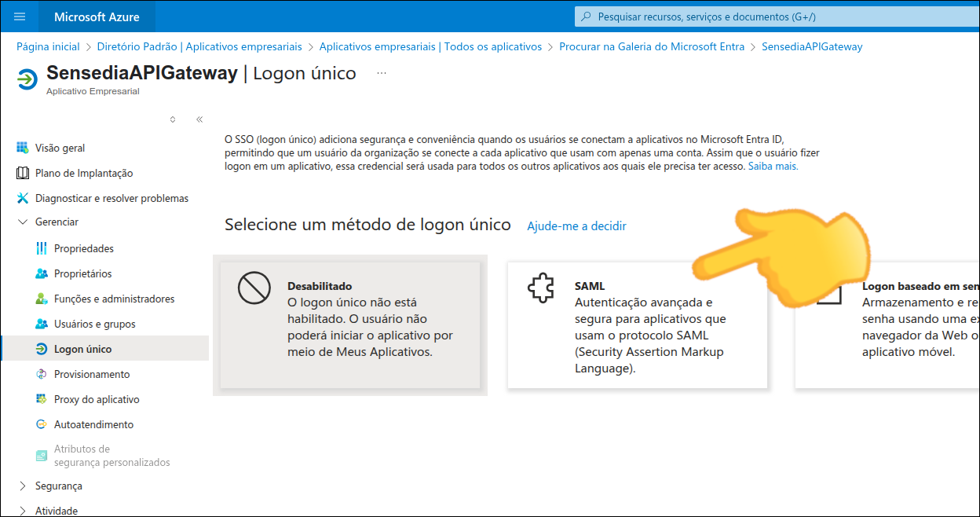This screenshot has height=517, width=980.
Task: Open the Ajude-me a decidir link
Action: [576, 226]
